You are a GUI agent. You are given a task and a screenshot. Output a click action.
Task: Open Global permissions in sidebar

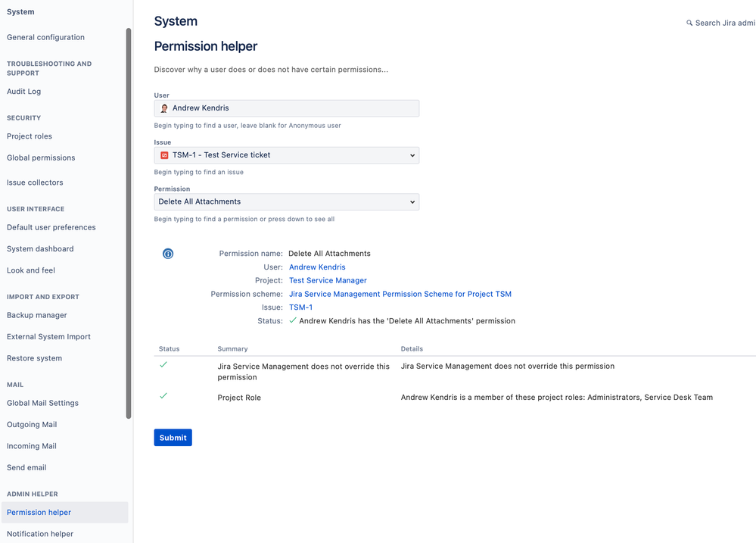(x=41, y=158)
